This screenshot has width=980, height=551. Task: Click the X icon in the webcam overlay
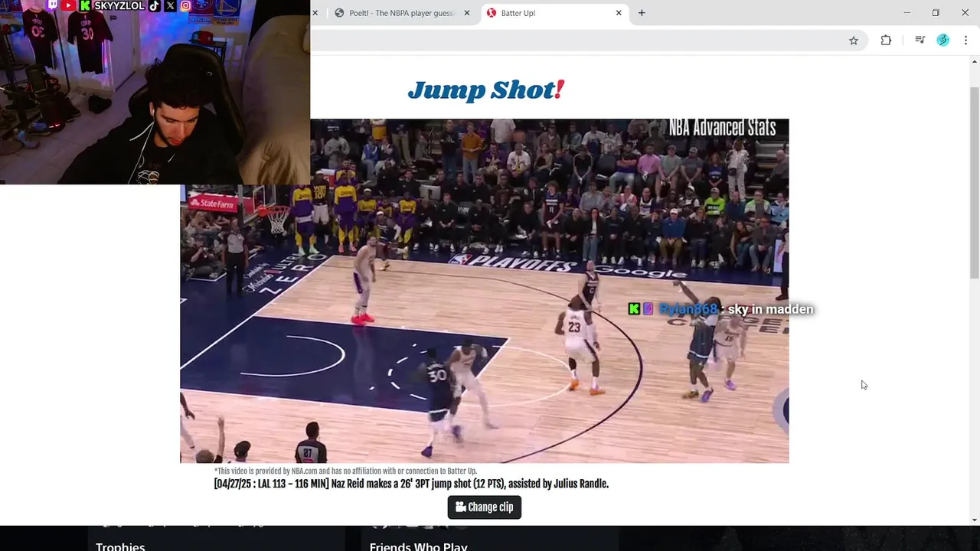click(170, 5)
